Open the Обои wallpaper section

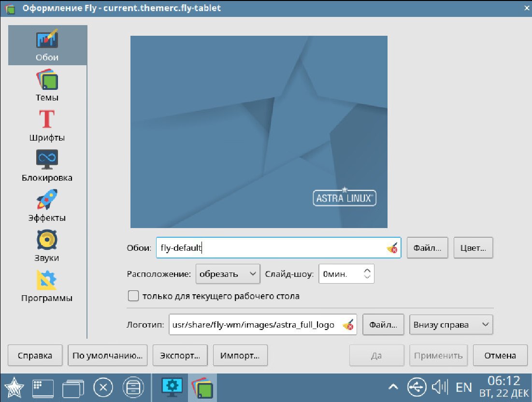[x=47, y=45]
